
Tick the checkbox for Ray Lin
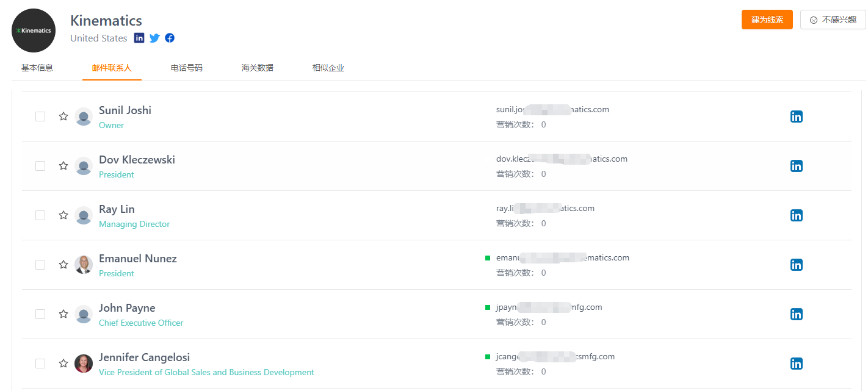pos(40,215)
